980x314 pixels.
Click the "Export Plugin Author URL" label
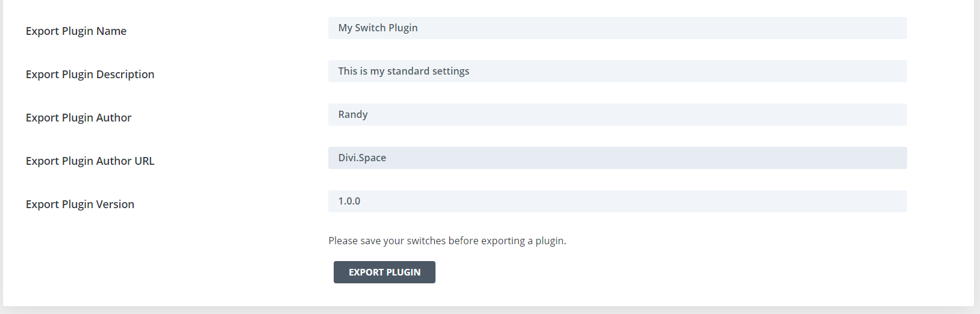(x=90, y=161)
